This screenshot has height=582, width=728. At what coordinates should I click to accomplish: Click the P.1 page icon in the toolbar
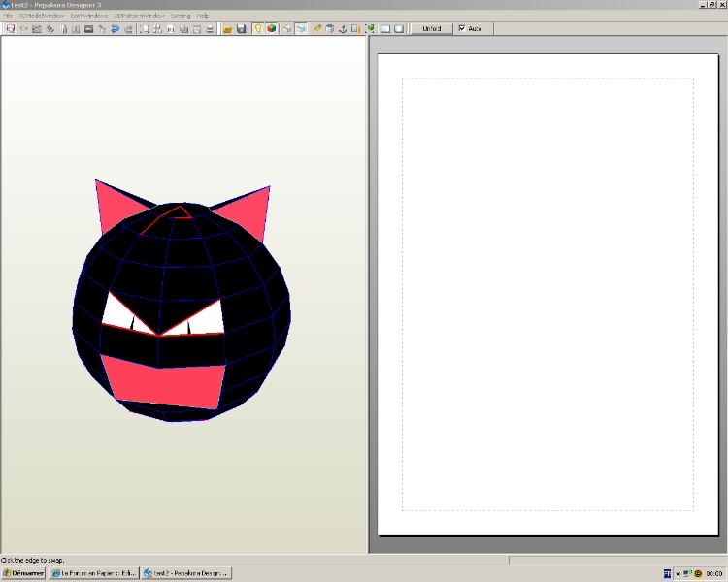click(171, 29)
